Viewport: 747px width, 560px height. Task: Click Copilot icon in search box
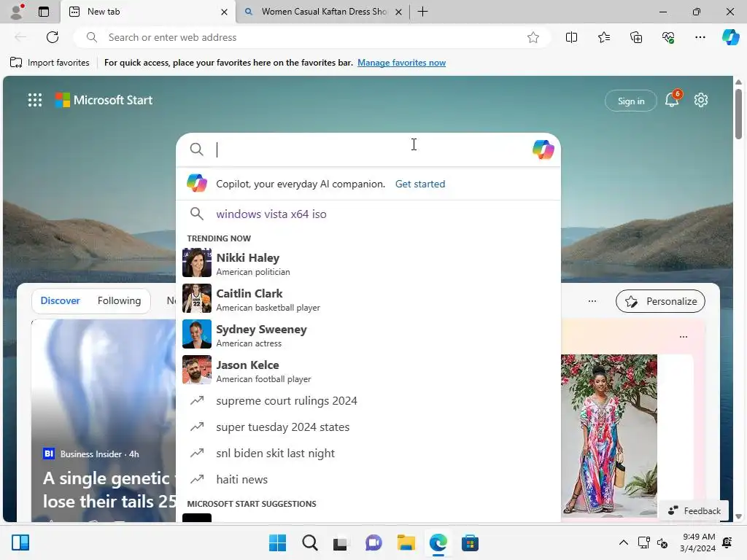[543, 149]
